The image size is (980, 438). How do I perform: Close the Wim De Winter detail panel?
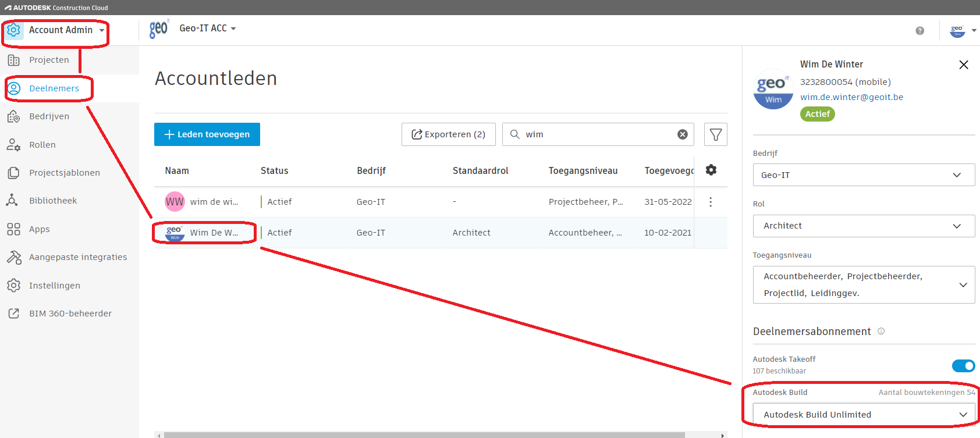coord(964,65)
